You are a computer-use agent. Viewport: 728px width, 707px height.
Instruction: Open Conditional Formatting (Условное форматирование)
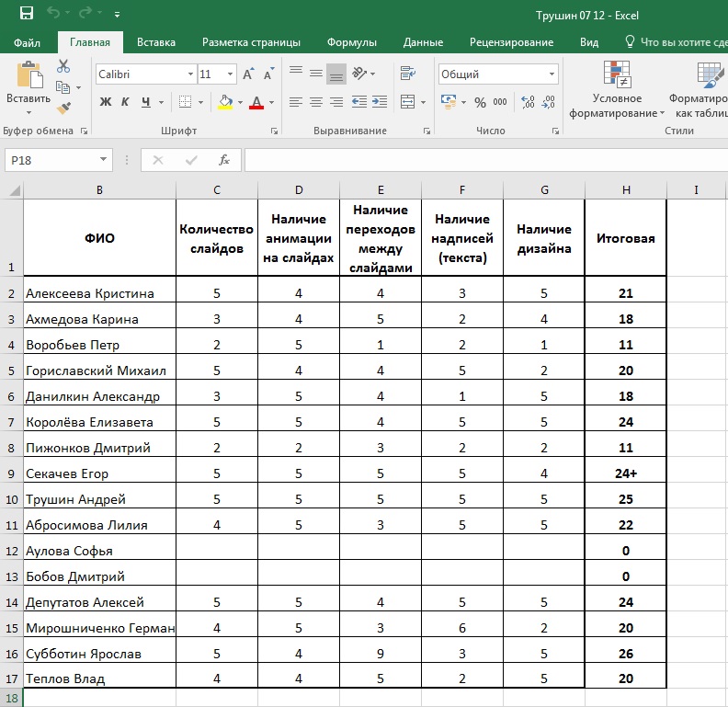coord(617,89)
